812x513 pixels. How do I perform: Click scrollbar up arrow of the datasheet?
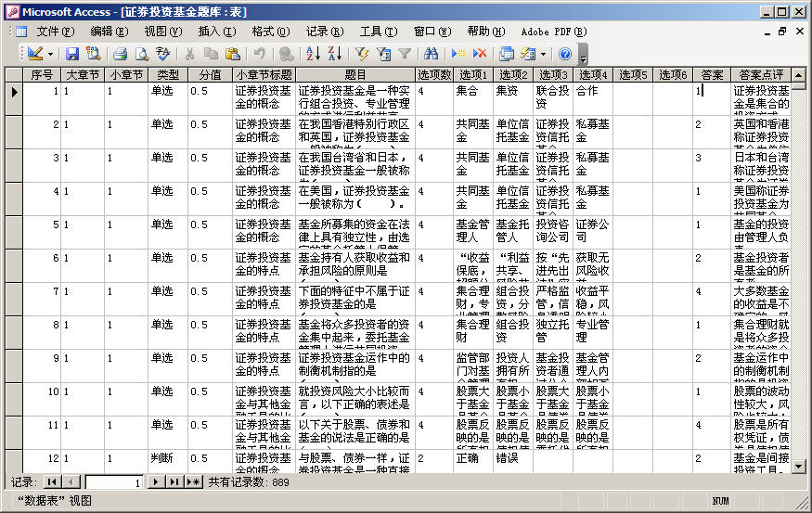point(798,75)
